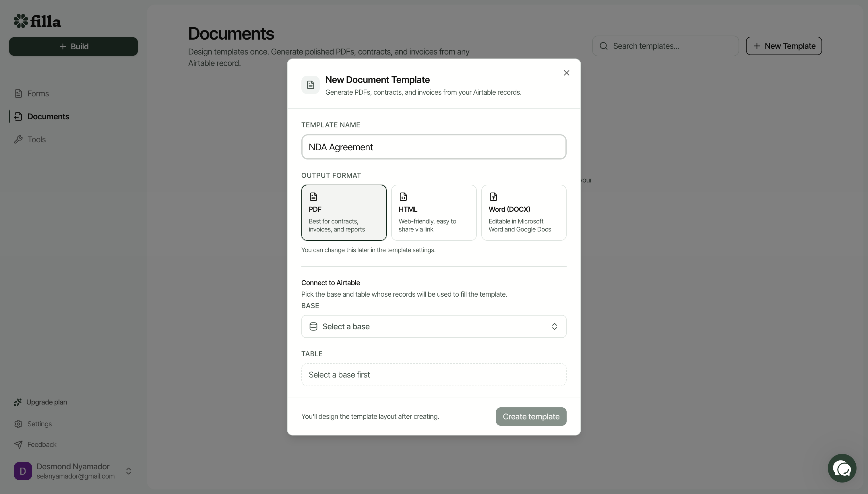Open Documents in the sidebar navigation

(48, 117)
